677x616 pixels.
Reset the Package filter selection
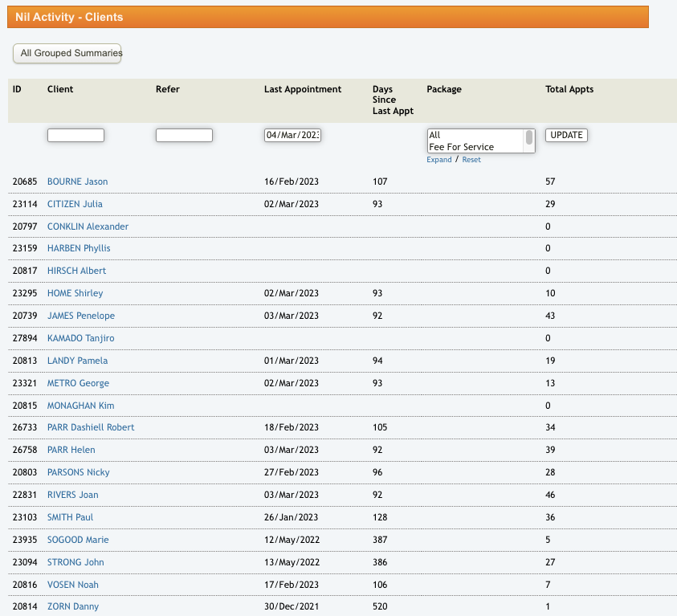[471, 160]
